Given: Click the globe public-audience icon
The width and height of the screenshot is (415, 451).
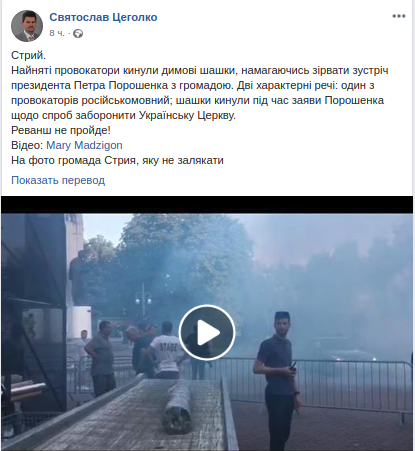Looking at the screenshot, I should (x=78, y=33).
